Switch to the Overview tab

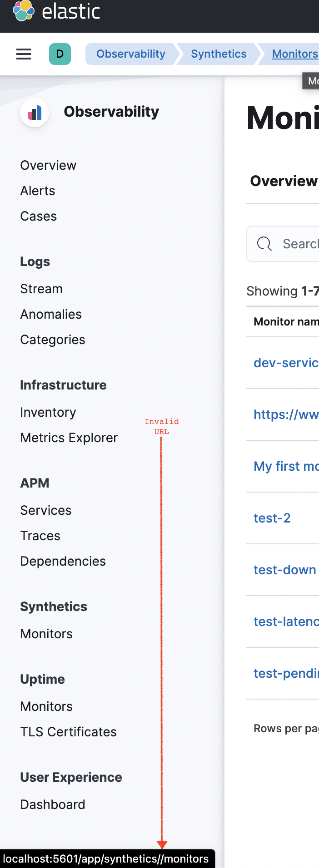point(283,181)
